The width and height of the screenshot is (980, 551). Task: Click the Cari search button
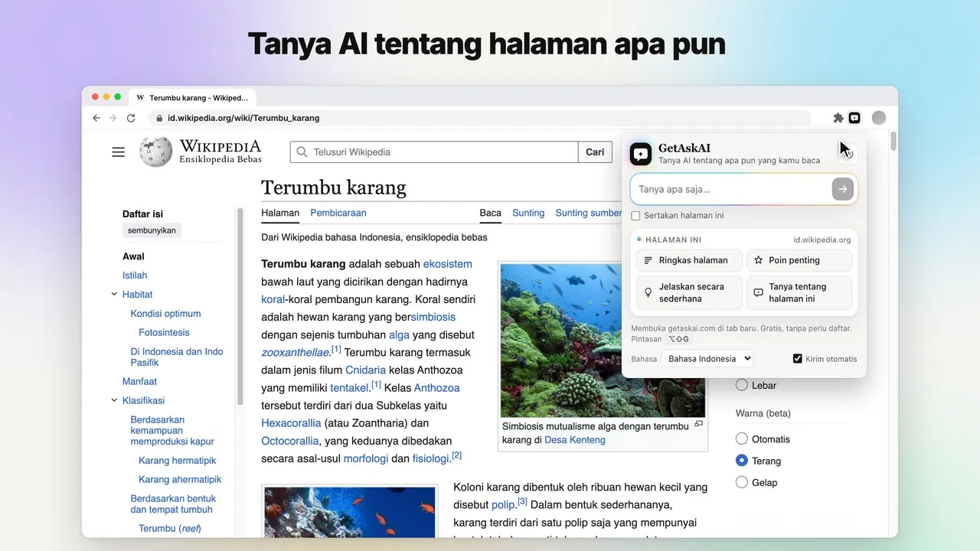coord(595,152)
